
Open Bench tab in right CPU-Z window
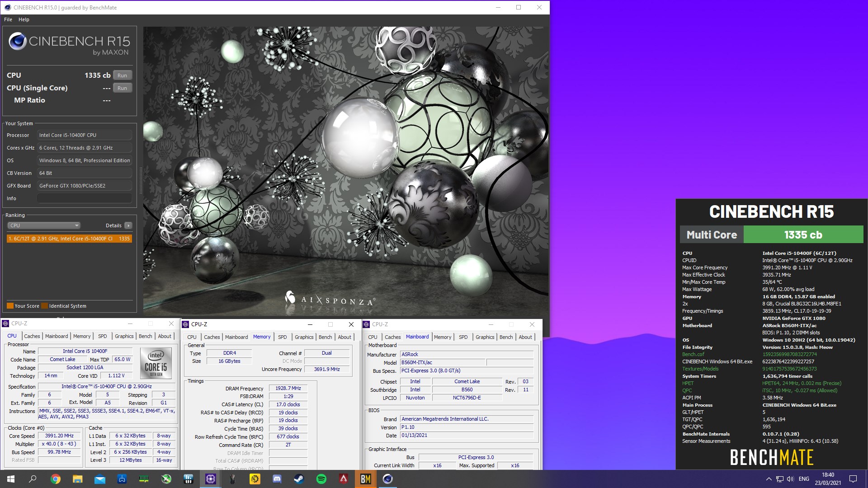(x=506, y=337)
